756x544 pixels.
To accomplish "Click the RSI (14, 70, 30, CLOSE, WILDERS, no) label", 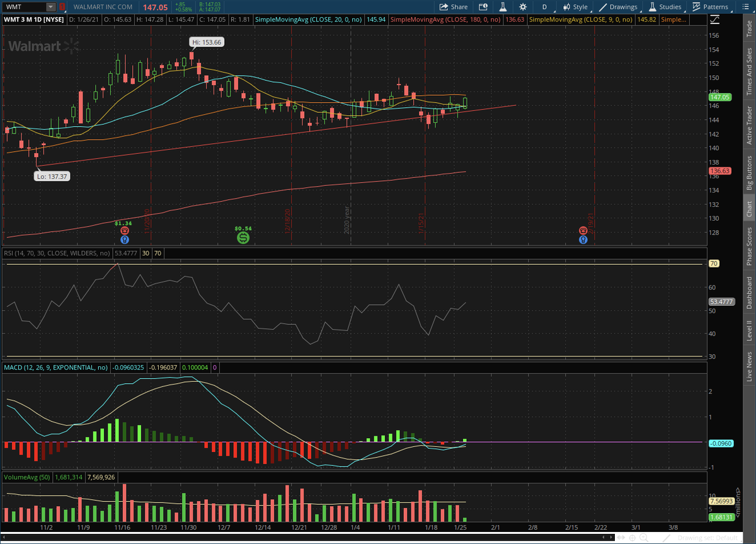I will point(57,253).
